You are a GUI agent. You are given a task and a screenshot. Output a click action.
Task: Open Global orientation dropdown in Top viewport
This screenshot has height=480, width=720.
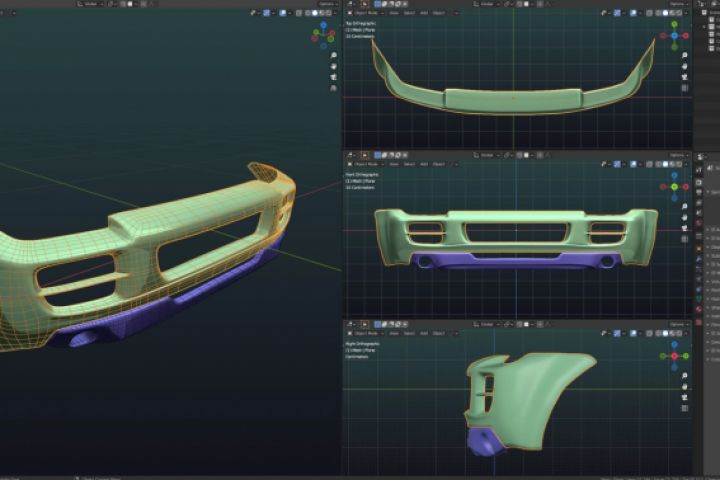[487, 4]
